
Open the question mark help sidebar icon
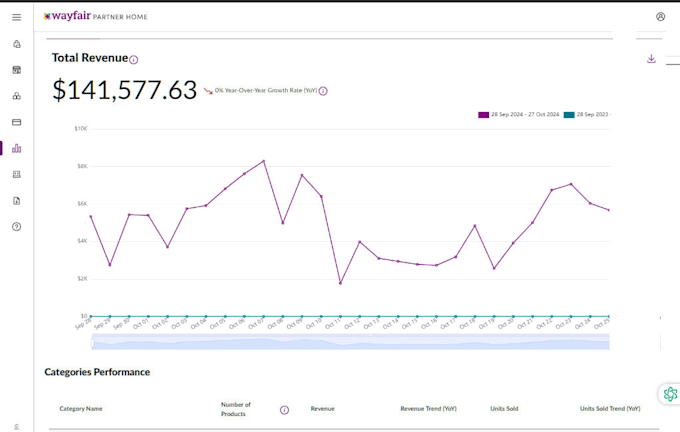coord(16,226)
